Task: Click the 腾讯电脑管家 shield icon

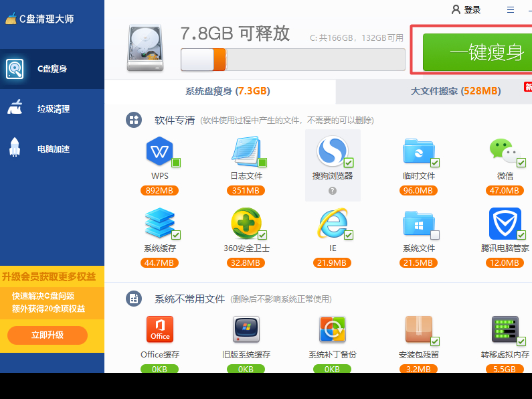Action: coord(505,223)
